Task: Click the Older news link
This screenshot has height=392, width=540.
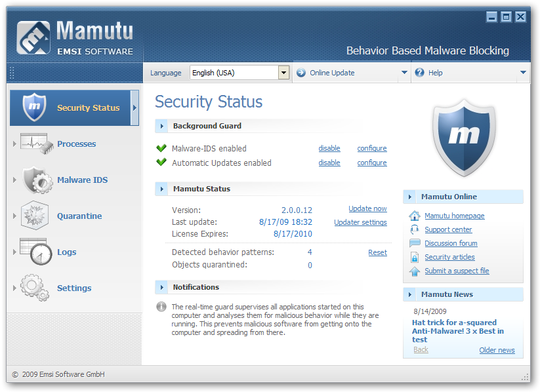Action: click(x=497, y=350)
